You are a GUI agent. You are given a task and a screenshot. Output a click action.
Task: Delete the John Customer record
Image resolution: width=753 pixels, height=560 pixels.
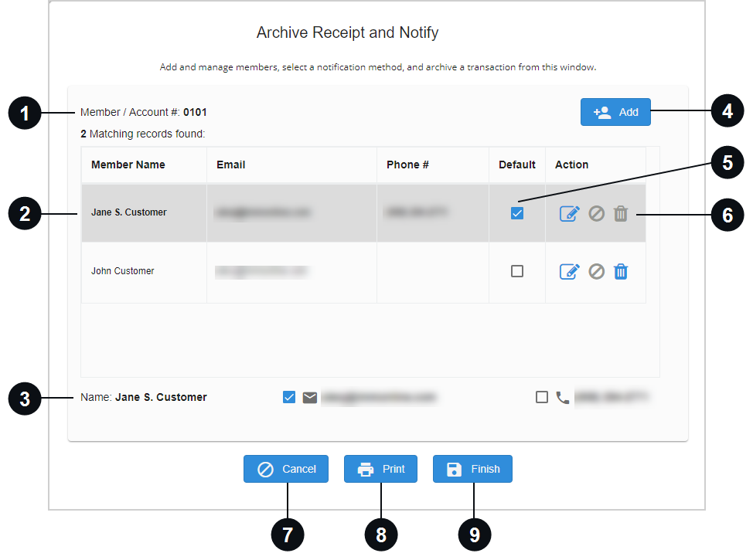[621, 272]
